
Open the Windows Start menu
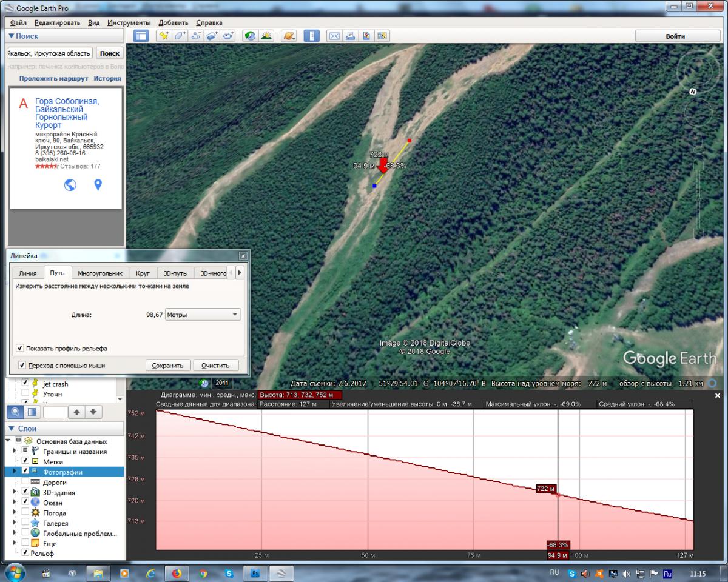coord(15,572)
